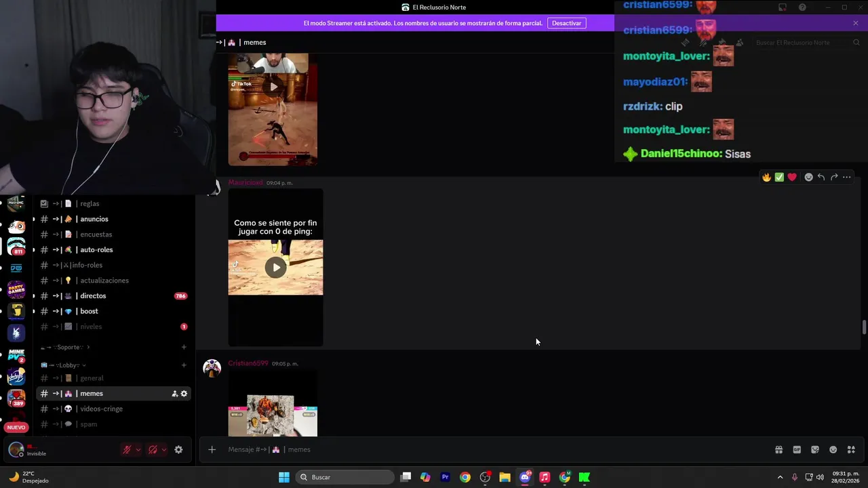
Task: Click the invite people icon on memes channel
Action: click(x=174, y=394)
